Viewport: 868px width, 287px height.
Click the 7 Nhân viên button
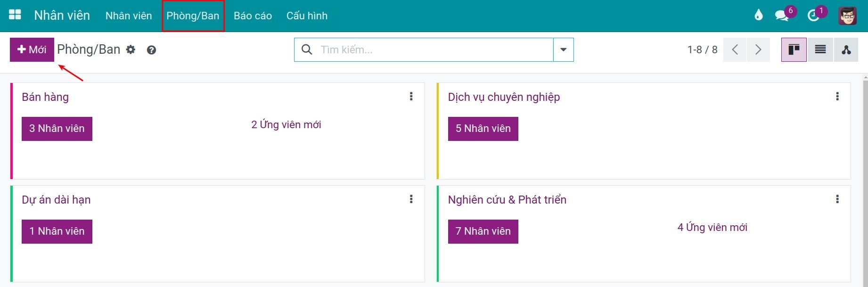click(x=483, y=231)
